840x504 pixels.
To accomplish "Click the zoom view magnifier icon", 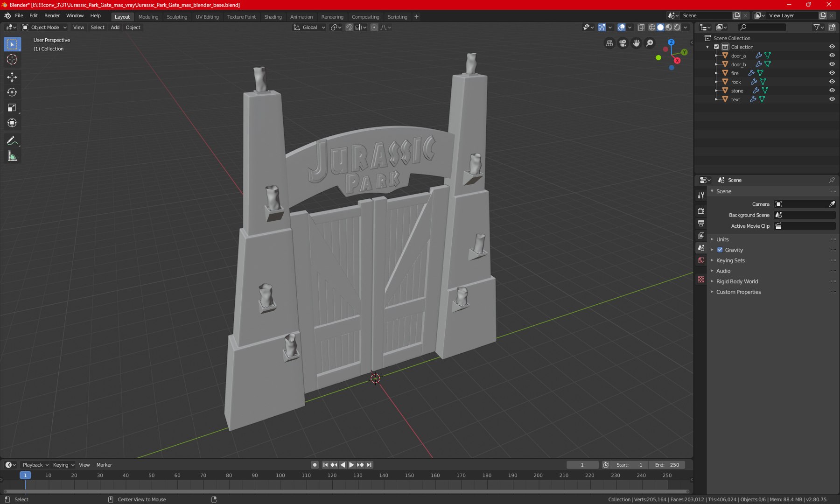I will (x=650, y=43).
